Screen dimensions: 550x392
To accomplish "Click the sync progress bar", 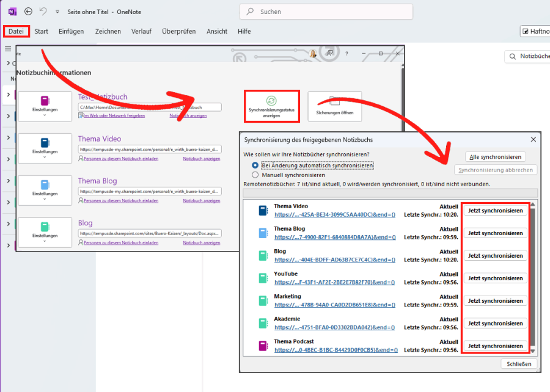I will [390, 193].
